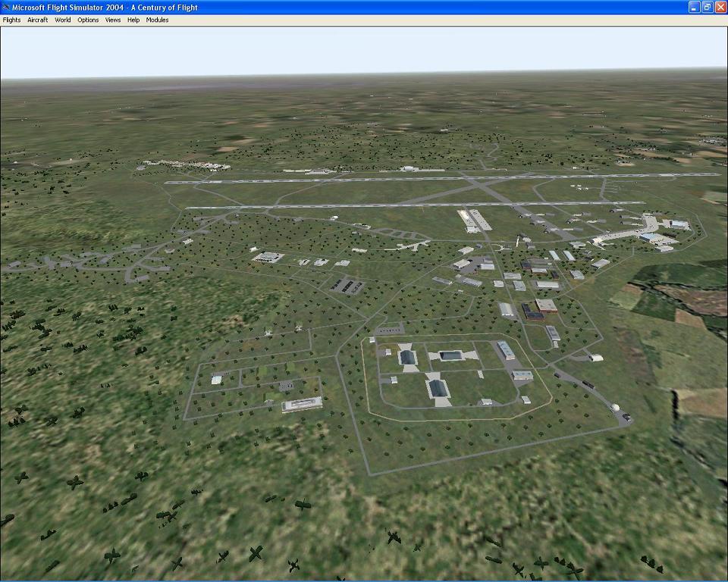Open the Views menu

coord(113,20)
